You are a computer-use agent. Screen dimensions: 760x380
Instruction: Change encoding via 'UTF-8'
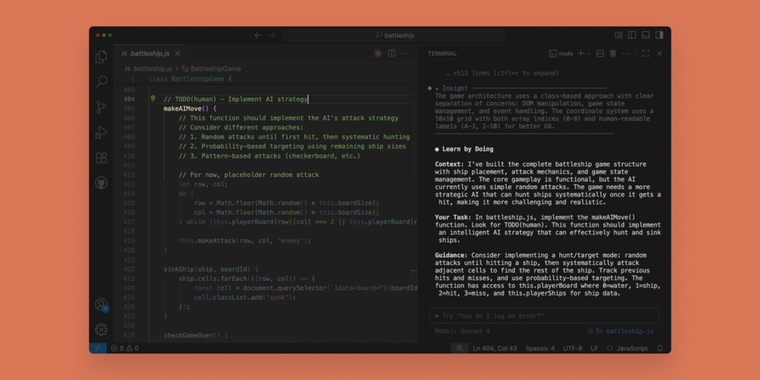pyautogui.click(x=572, y=348)
